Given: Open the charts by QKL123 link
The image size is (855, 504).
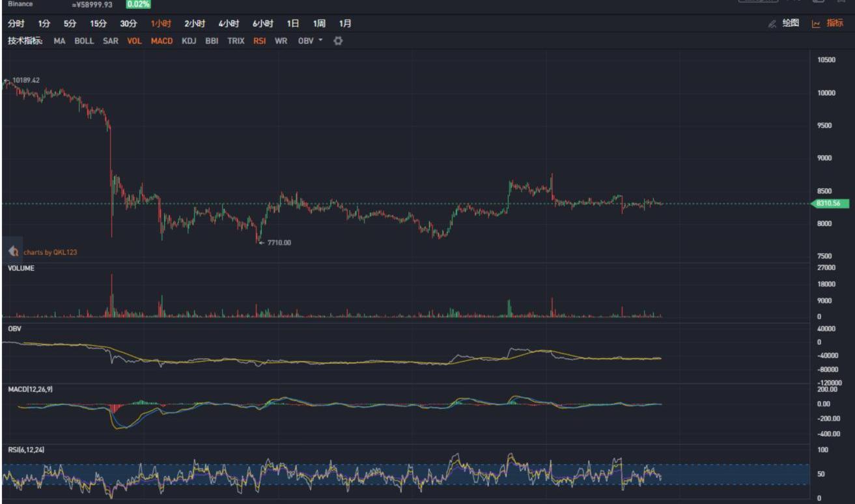Looking at the screenshot, I should (x=50, y=252).
